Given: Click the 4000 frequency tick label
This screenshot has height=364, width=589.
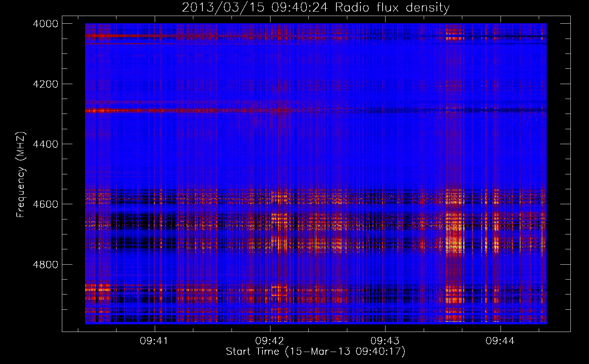Looking at the screenshot, I should coord(46,24).
